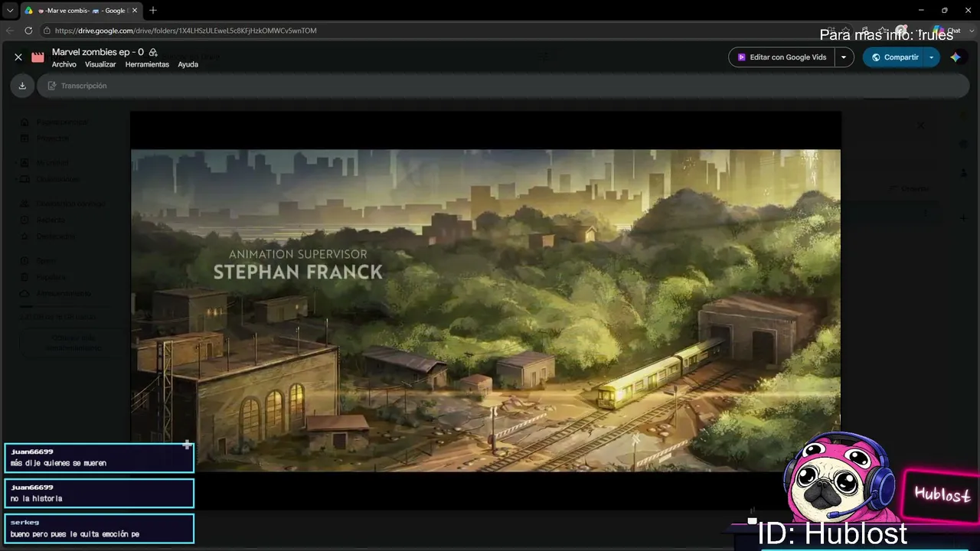Open the Visualizar menu

point(100,65)
